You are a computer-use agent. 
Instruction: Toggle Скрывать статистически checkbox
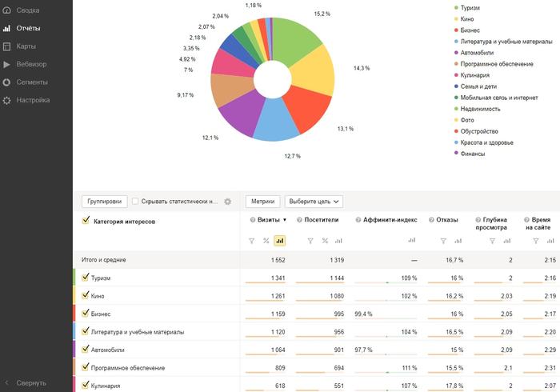point(135,202)
